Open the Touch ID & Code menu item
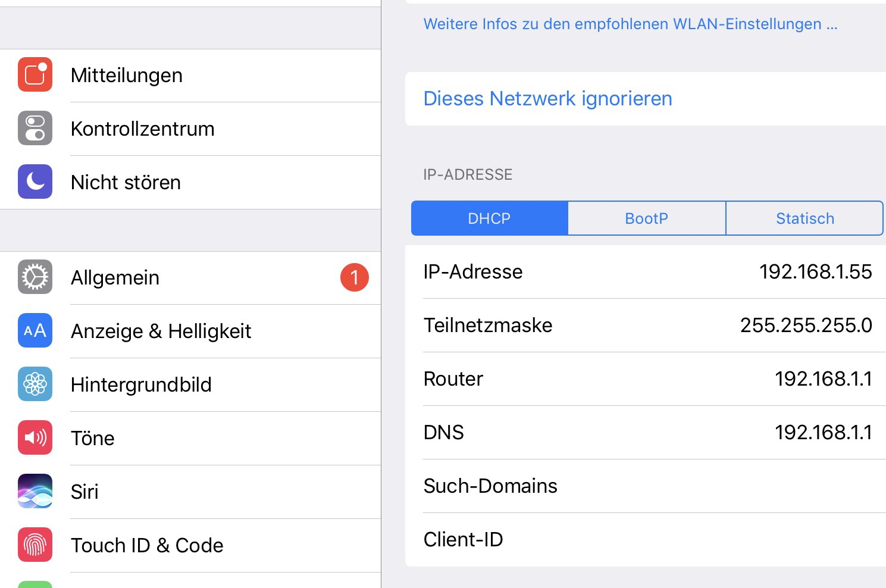The height and width of the screenshot is (588, 886). click(147, 545)
